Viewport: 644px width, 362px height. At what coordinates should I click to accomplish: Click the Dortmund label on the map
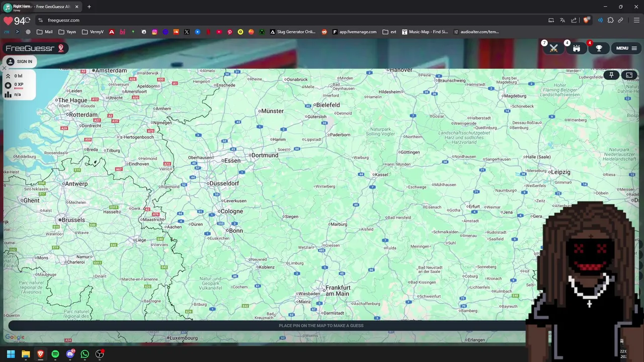(264, 155)
